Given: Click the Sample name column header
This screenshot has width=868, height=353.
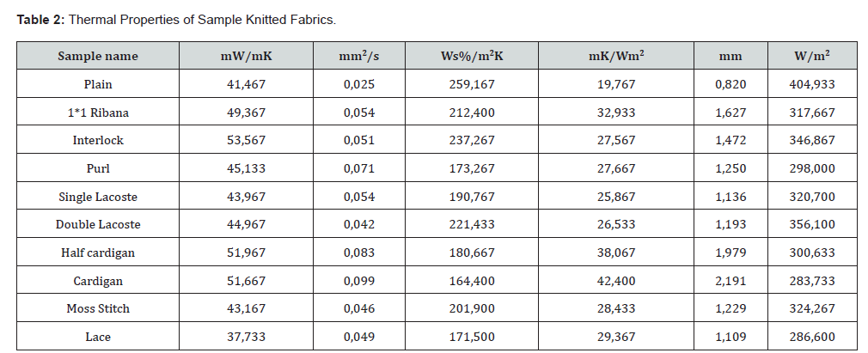Looking at the screenshot, I should 98,56.
